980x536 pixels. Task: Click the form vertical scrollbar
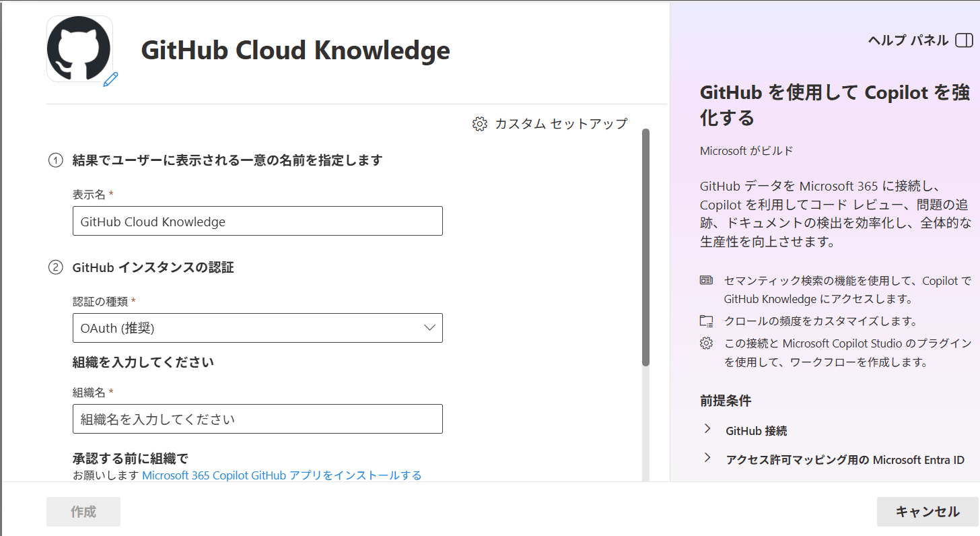click(646, 248)
